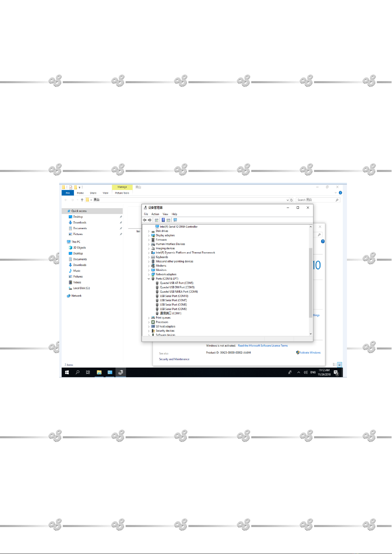This screenshot has width=392, height=554.
Task: Select Intel(R) Serial IO DMA Controller
Action: (x=179, y=227)
